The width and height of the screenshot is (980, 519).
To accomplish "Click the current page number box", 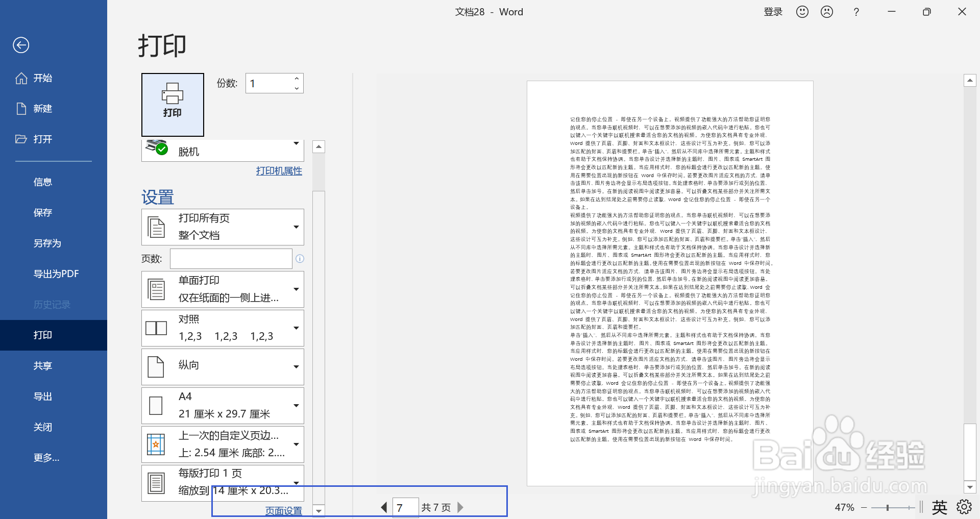I will click(406, 508).
